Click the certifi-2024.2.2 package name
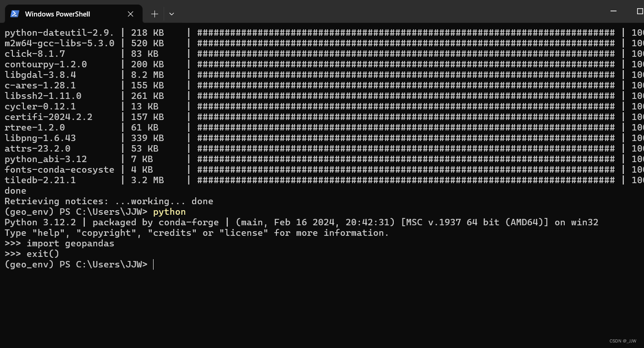 point(49,117)
